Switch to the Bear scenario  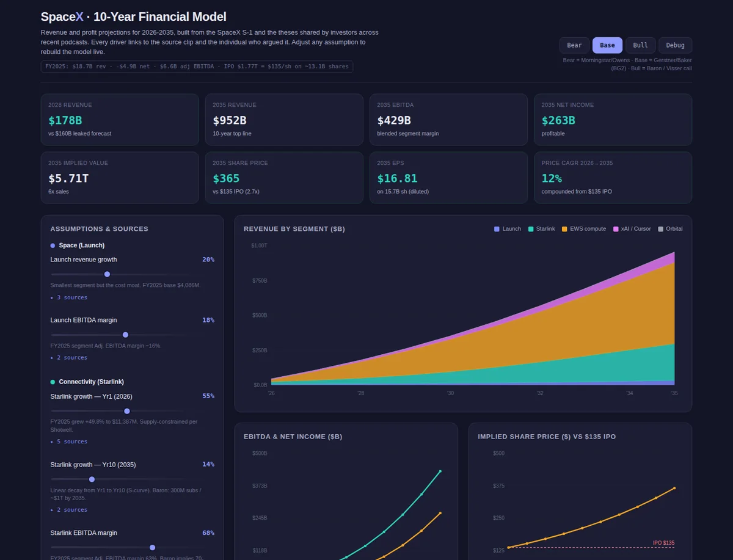[574, 45]
